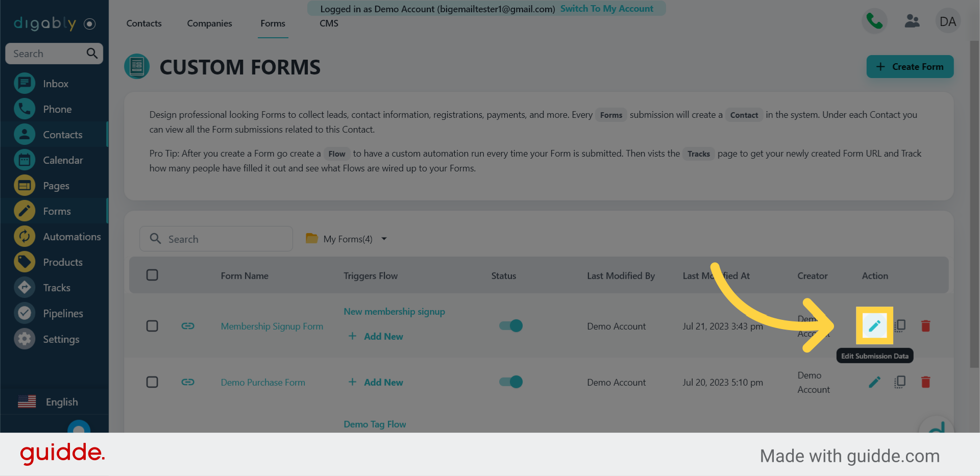Duplicate the Membership Signup Form
The height and width of the screenshot is (476, 980).
pyautogui.click(x=900, y=325)
